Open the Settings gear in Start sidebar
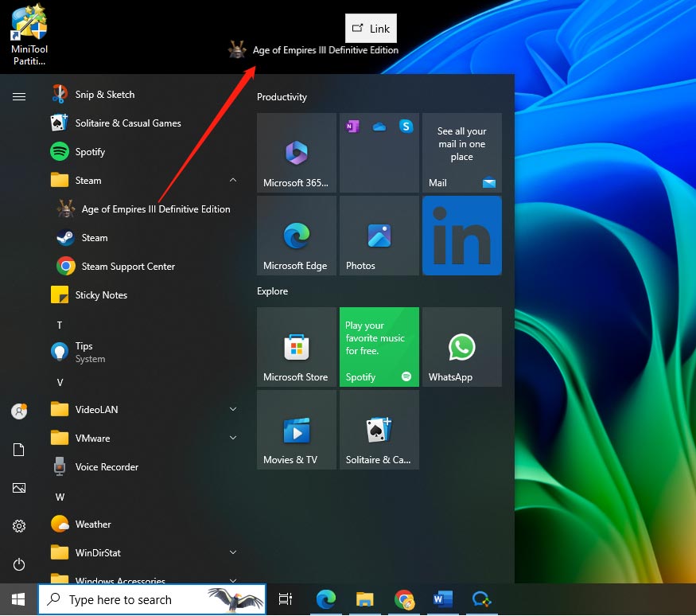Image resolution: width=696 pixels, height=616 pixels. pos(18,526)
